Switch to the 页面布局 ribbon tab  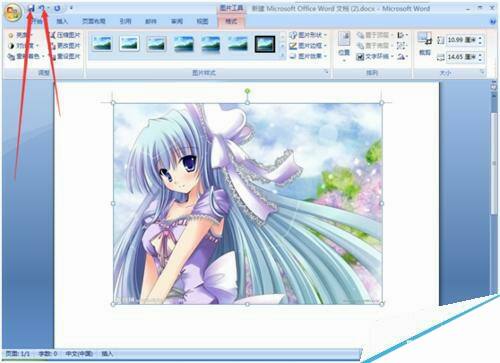point(94,22)
